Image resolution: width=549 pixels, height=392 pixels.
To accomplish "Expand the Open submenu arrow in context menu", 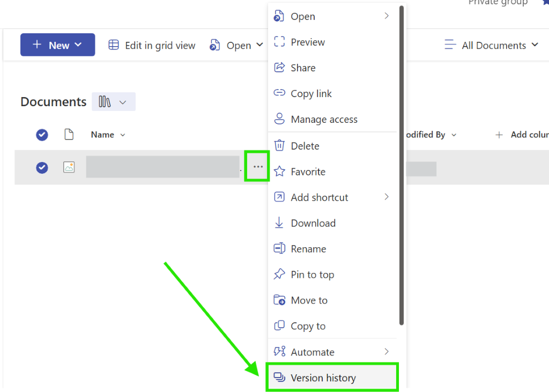I will click(x=387, y=16).
